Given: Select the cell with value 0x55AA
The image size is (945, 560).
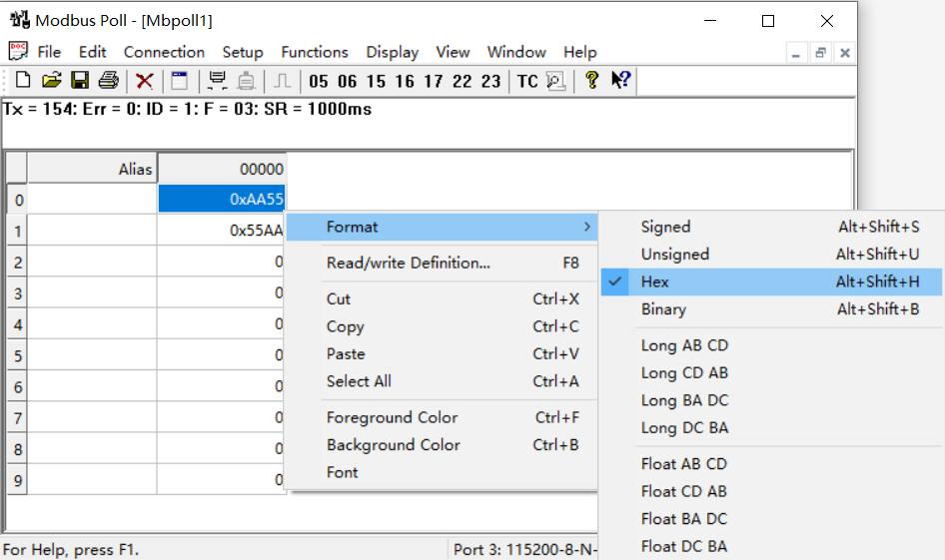Looking at the screenshot, I should pos(221,230).
